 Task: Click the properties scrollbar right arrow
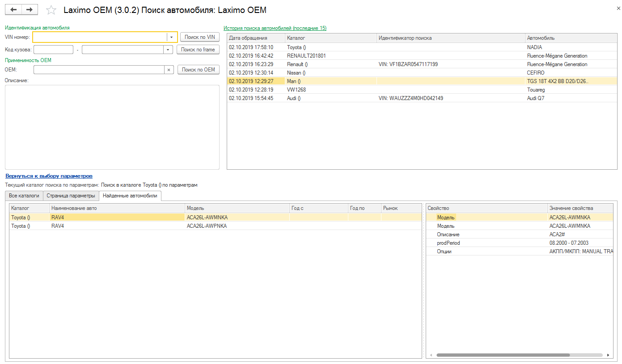[x=608, y=355]
